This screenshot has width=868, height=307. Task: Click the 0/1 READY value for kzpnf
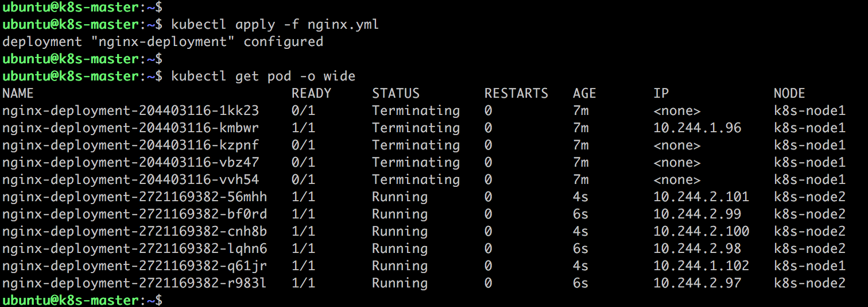tap(303, 145)
